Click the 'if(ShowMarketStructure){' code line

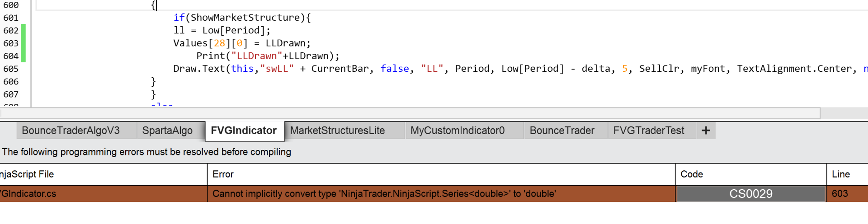pyautogui.click(x=242, y=18)
